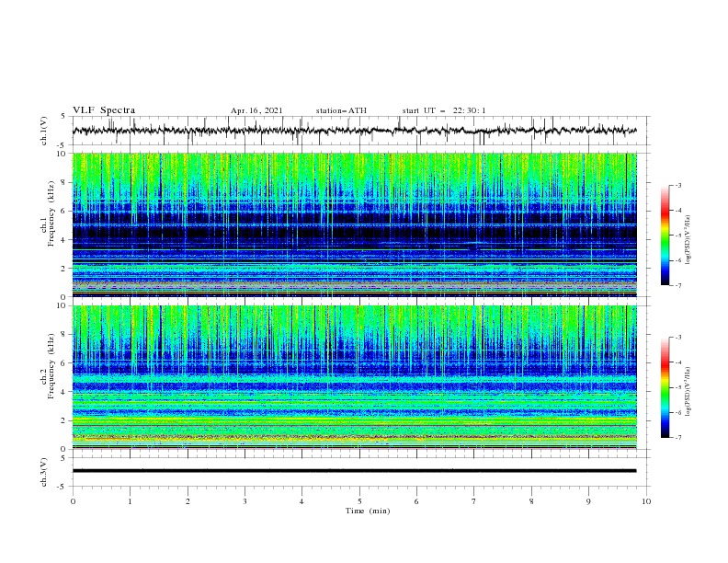Click the ch.2 spectrogram plot area
This screenshot has width=728, height=563.
(354, 377)
